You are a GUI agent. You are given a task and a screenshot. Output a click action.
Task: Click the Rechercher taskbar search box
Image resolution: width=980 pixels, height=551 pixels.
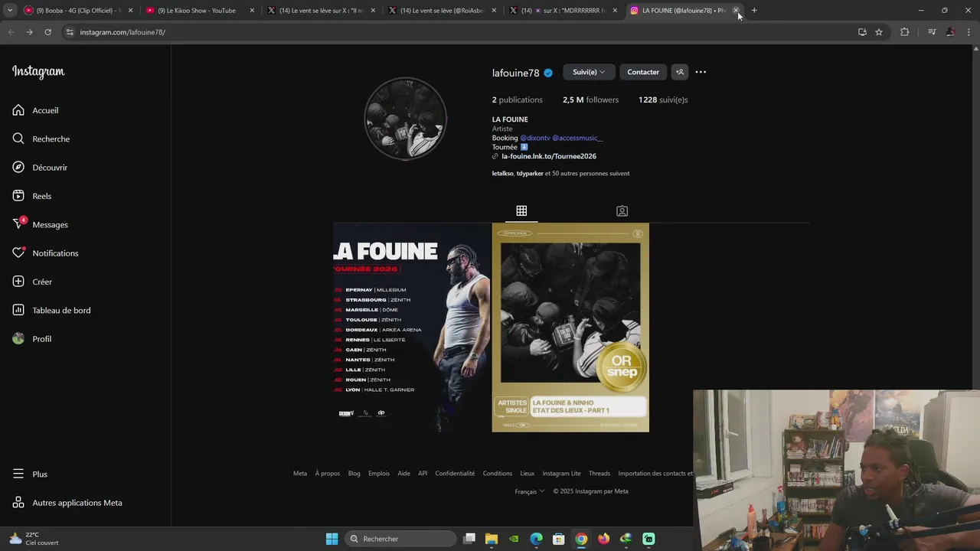401,539
